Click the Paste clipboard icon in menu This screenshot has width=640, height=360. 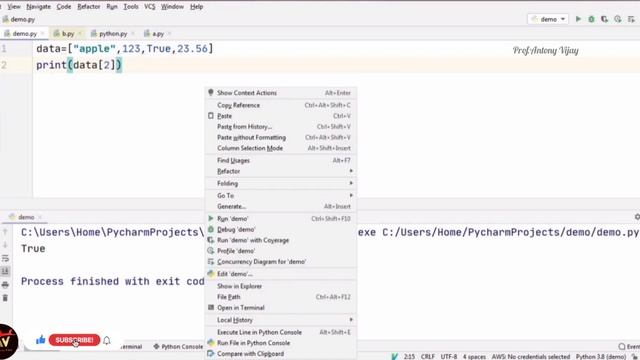click(211, 116)
